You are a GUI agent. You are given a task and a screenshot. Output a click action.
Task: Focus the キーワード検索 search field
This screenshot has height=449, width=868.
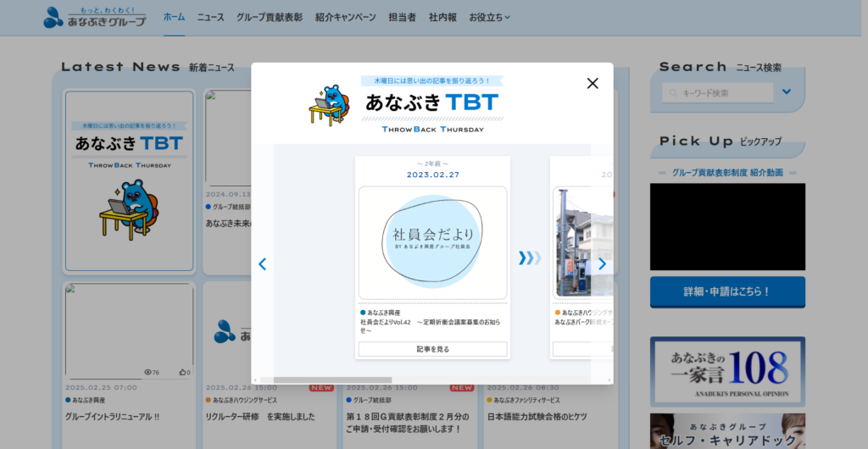pos(717,93)
